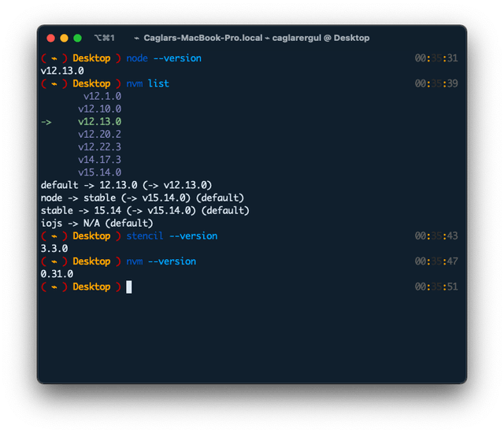Viewport: 504px width, 433px height.
Task: Click the ⌥⌘1 tab shortcut label
Action: click(105, 38)
